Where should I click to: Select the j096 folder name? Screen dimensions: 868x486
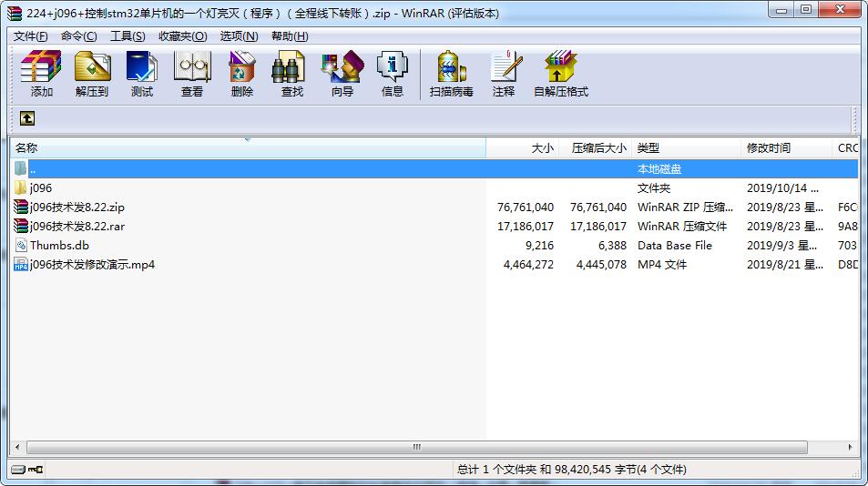pyautogui.click(x=41, y=188)
